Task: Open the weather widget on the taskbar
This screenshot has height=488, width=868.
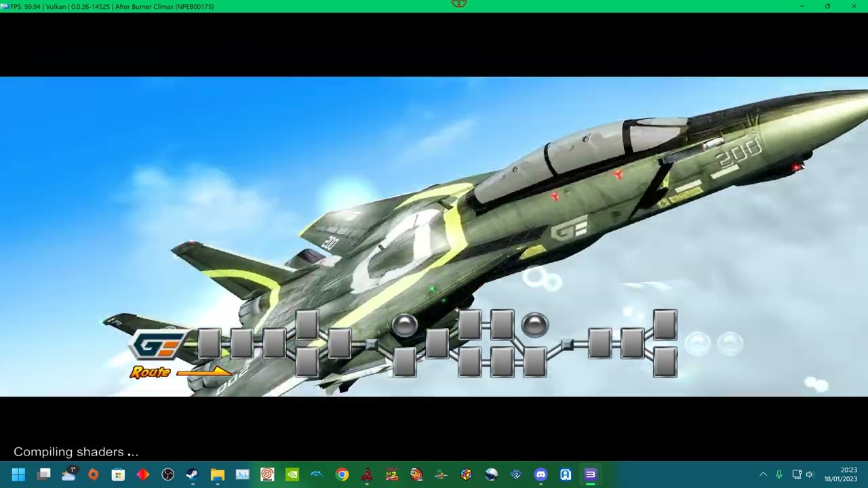Action: pyautogui.click(x=68, y=474)
